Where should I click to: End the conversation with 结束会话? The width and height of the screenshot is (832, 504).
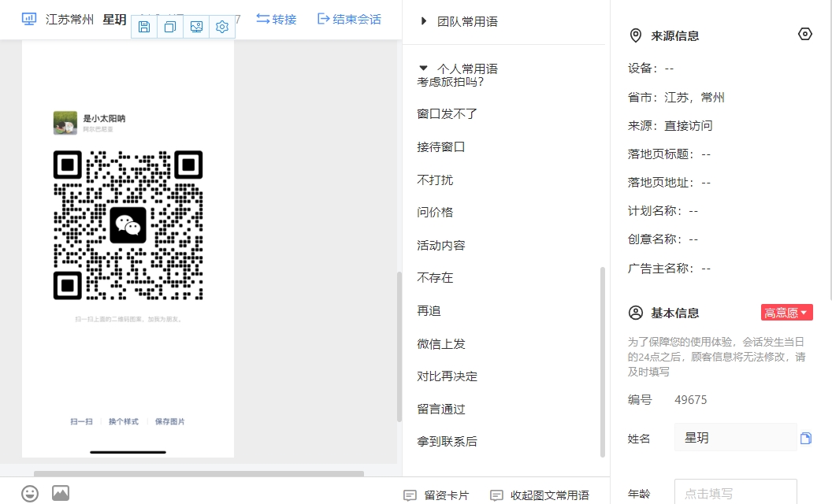[x=349, y=19]
